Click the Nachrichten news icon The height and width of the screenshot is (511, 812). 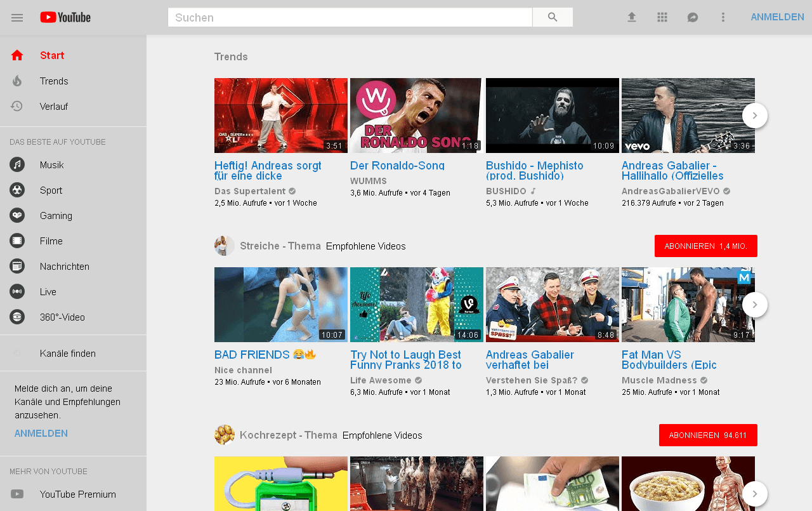point(17,266)
